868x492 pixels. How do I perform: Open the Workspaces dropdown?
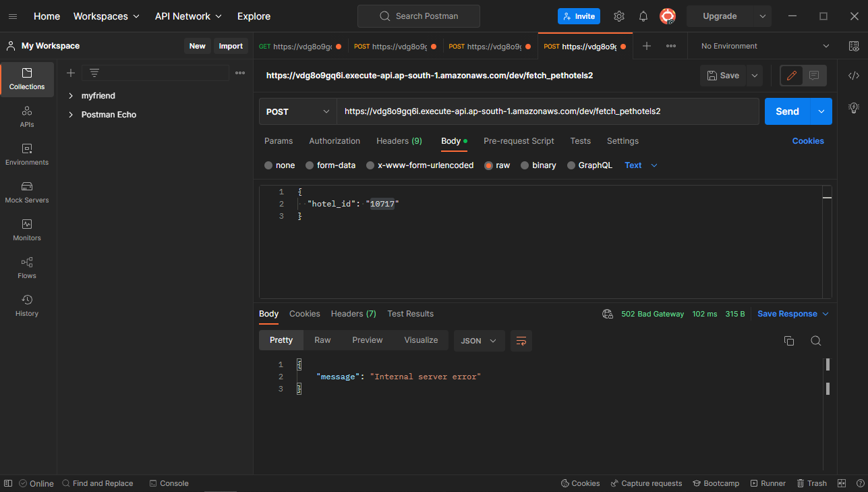(x=107, y=16)
